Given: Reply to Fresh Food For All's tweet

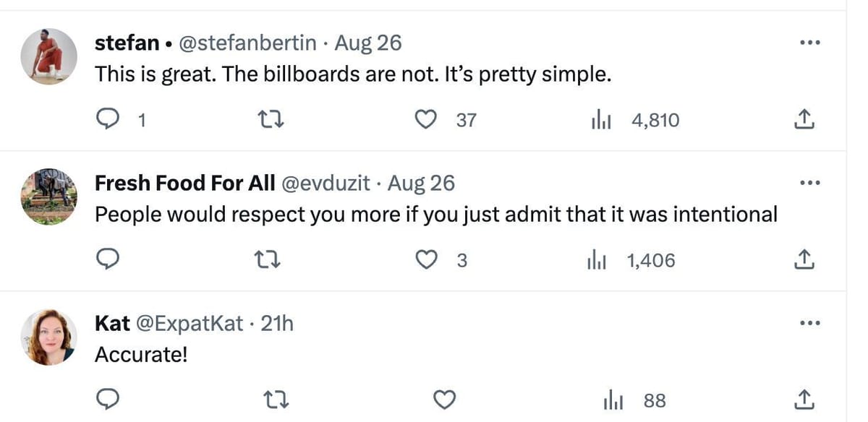Looking at the screenshot, I should (x=107, y=260).
